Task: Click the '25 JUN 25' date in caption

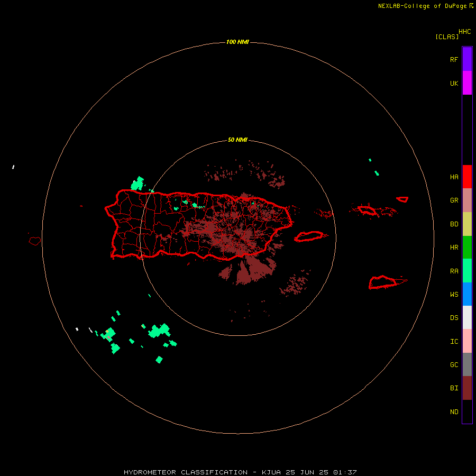Action: tap(307, 472)
